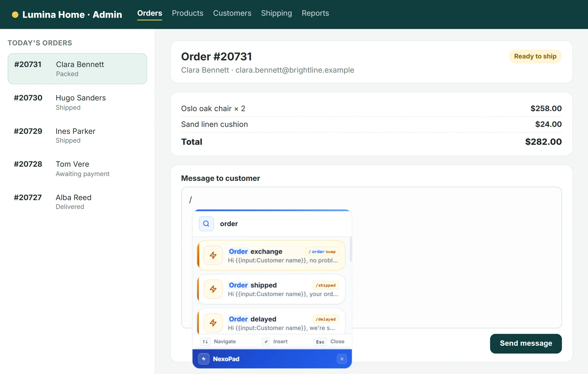Click the NexoPad logo icon in footer

point(204,359)
